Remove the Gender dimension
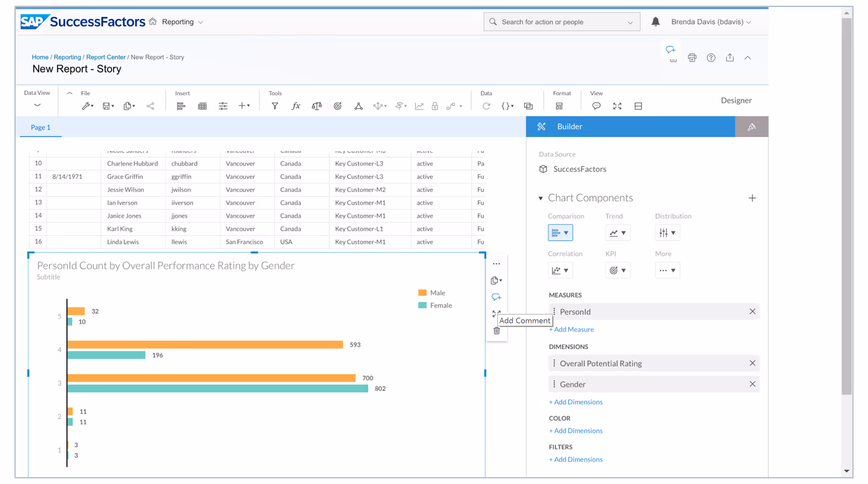 [752, 384]
